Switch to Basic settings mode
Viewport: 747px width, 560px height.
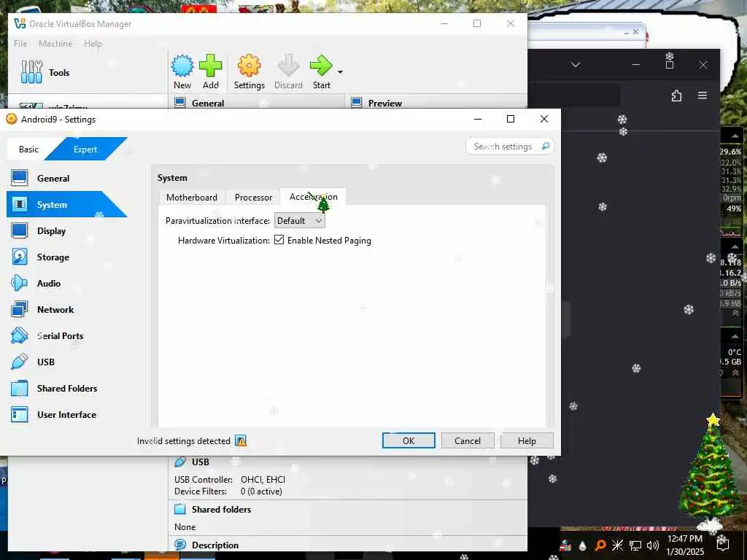[x=28, y=149]
